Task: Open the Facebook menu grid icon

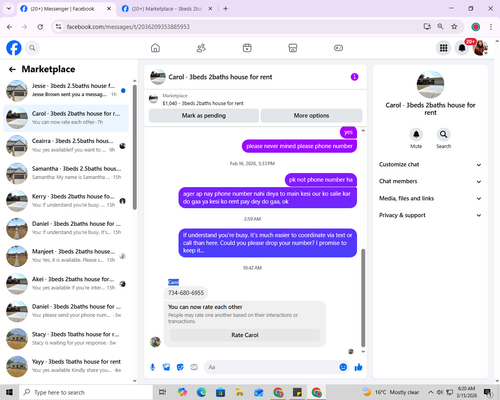Action: [x=443, y=48]
